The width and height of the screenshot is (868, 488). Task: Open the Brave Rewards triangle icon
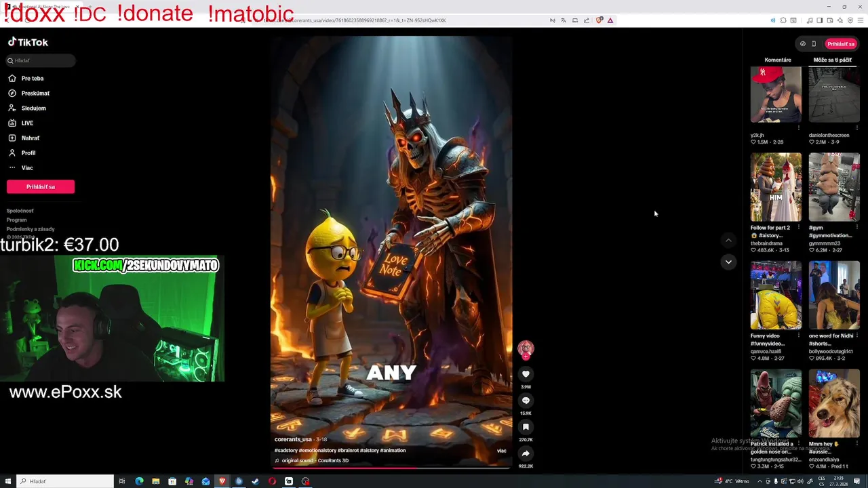coord(610,20)
